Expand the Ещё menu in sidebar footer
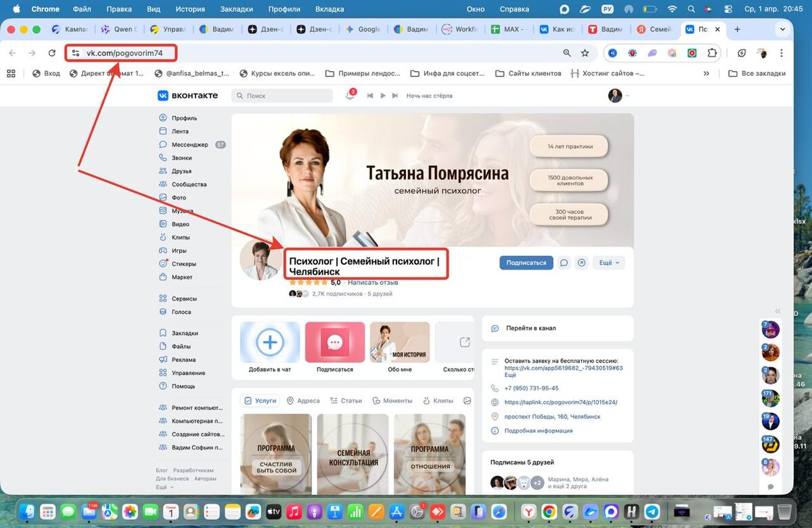812x528 pixels. click(164, 487)
